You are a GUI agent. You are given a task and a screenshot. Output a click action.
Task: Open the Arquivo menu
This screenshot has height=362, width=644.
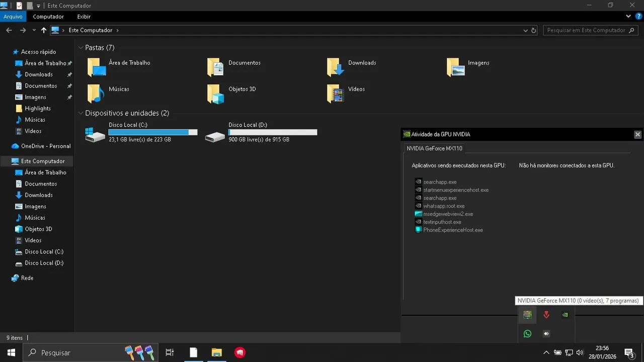click(x=13, y=17)
